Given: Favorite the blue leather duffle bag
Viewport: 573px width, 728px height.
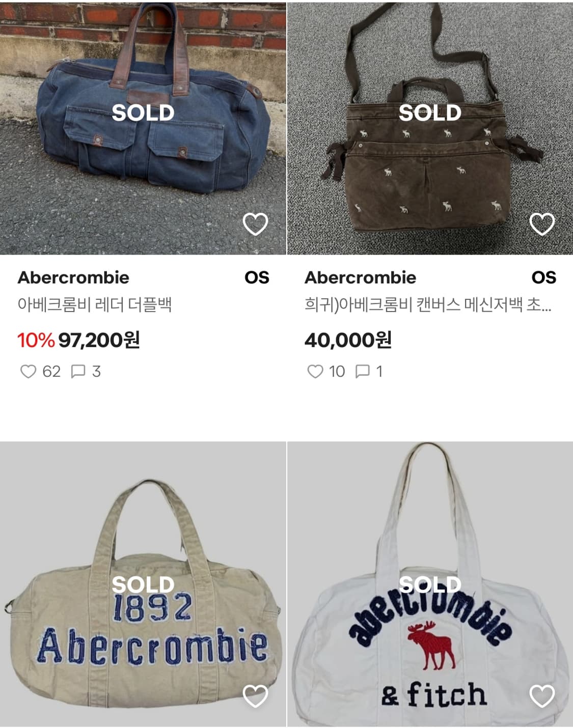Looking at the screenshot, I should [x=255, y=224].
